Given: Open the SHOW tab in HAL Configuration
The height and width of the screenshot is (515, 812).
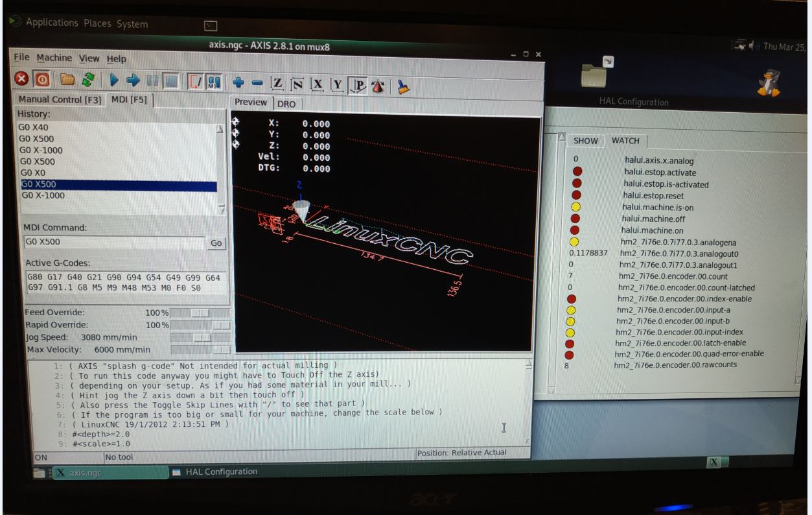Looking at the screenshot, I should coord(586,141).
